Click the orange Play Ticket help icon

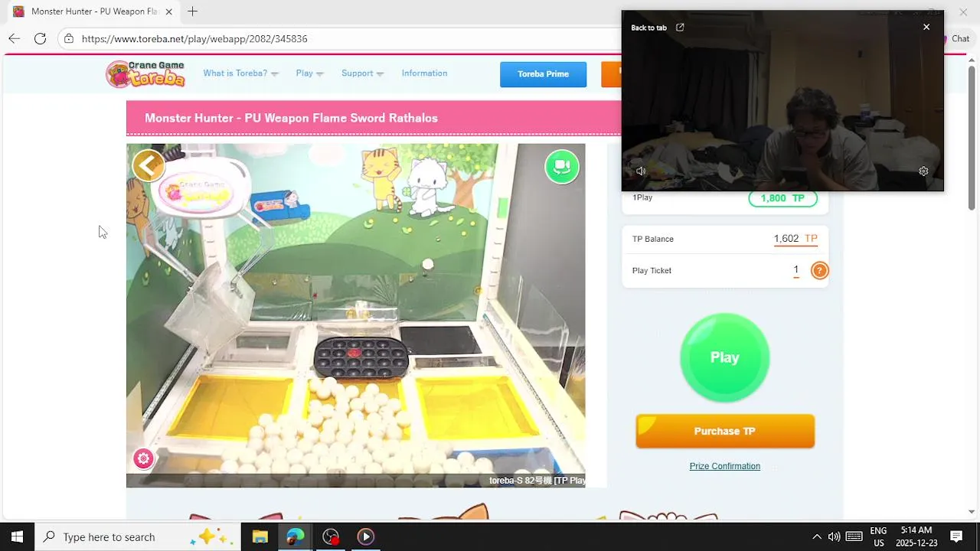click(x=819, y=270)
